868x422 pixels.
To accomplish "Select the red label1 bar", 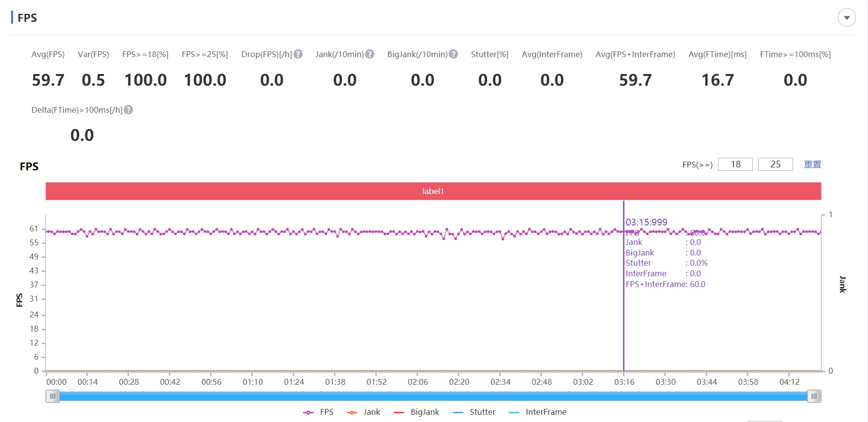I will pyautogui.click(x=433, y=191).
